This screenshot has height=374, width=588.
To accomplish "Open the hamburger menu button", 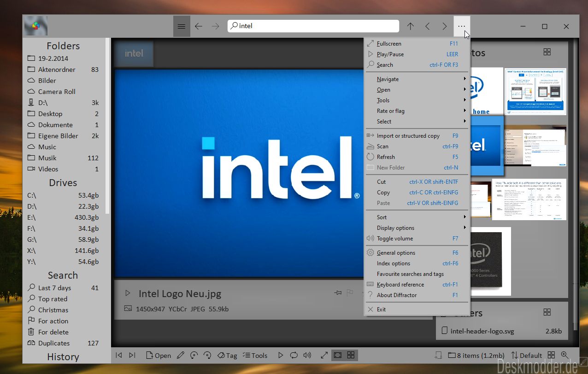I will 182,26.
